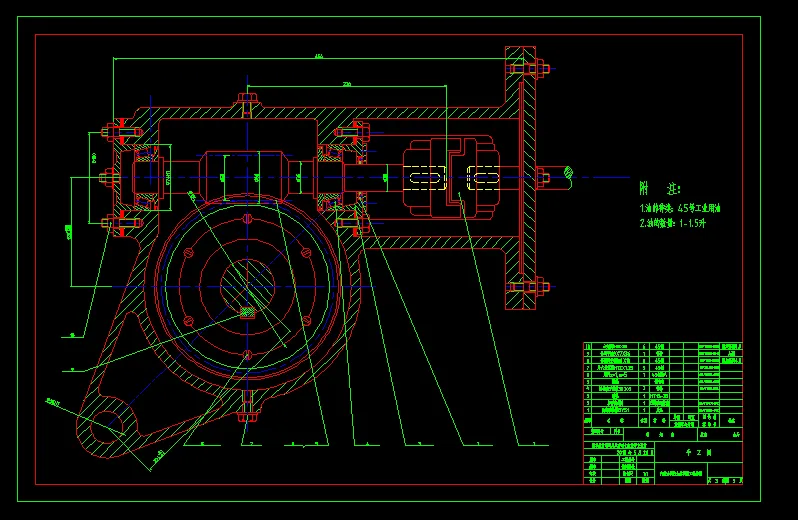Click the round eye hole in the lever arm
Viewport: 798px width, 520px height.
(x=106, y=426)
